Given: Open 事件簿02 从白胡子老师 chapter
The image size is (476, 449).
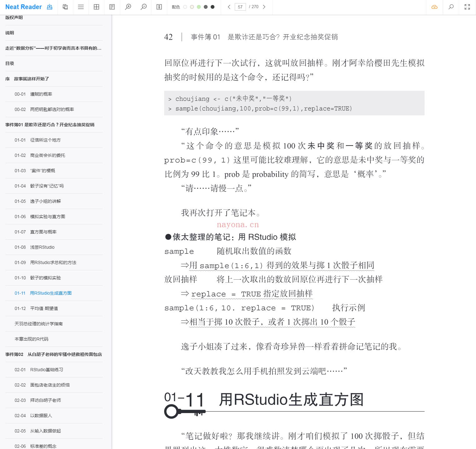Looking at the screenshot, I should click(54, 354).
